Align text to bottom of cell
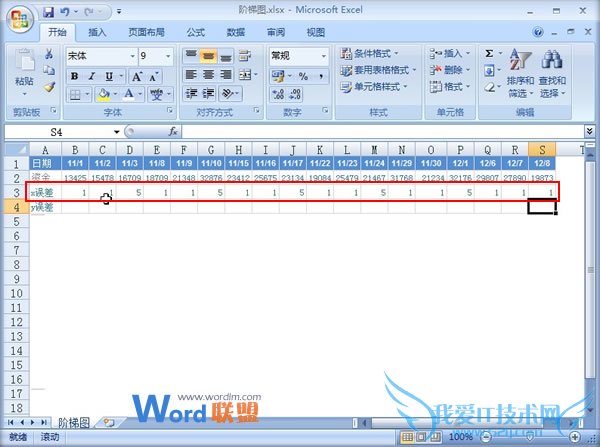Viewport: 600px width, 447px height. coord(226,56)
